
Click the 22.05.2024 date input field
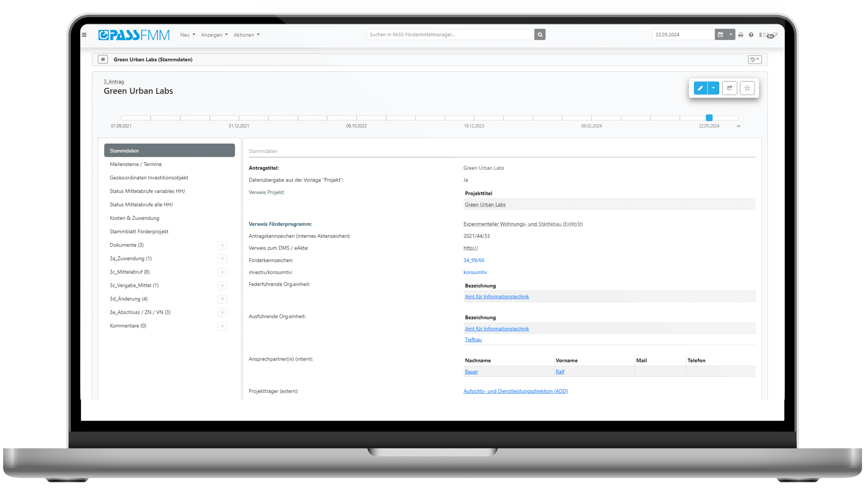[683, 35]
